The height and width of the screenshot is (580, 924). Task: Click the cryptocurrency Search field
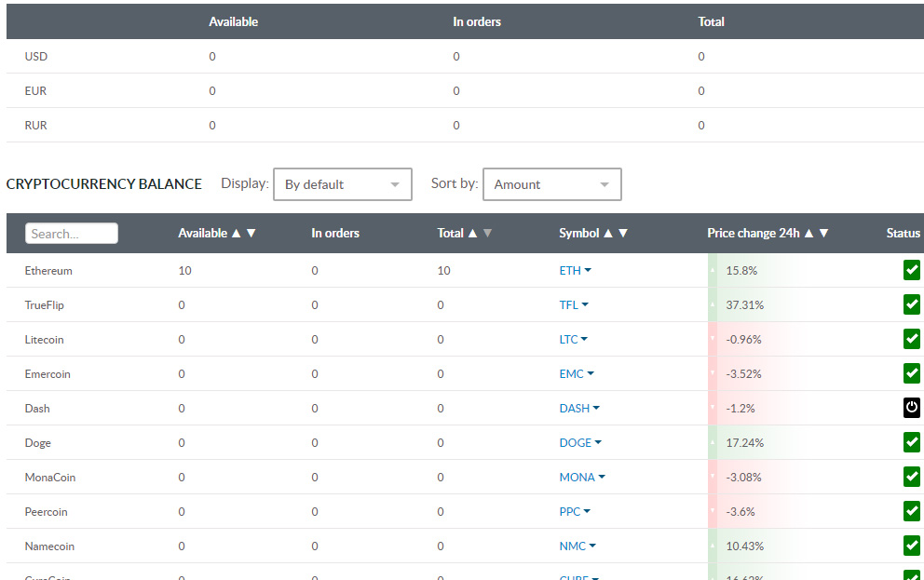click(x=72, y=234)
